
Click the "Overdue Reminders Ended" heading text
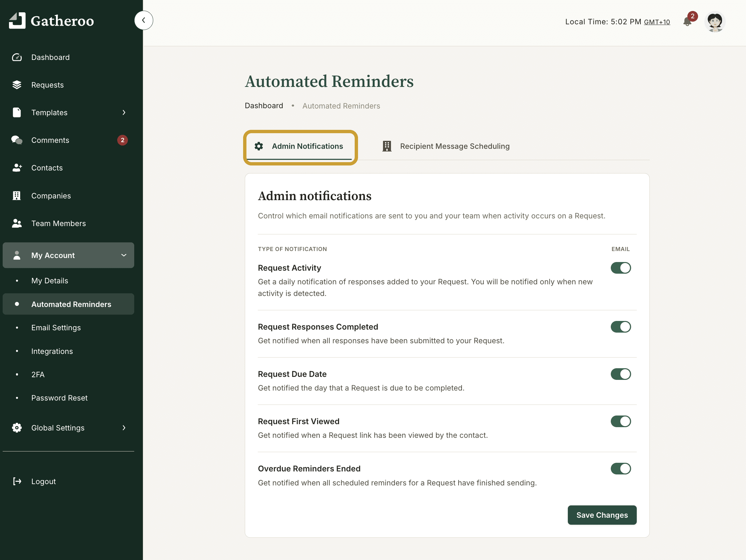309,469
